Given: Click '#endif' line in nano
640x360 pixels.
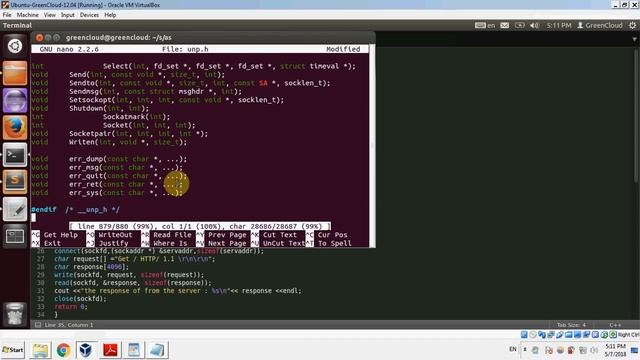Looking at the screenshot, I should (x=76, y=209).
